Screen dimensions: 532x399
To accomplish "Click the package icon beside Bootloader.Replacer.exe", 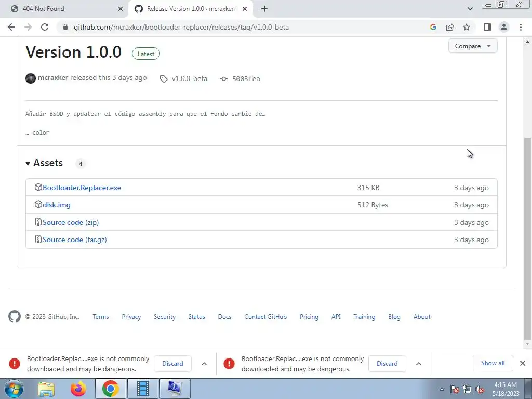I will [x=38, y=187].
